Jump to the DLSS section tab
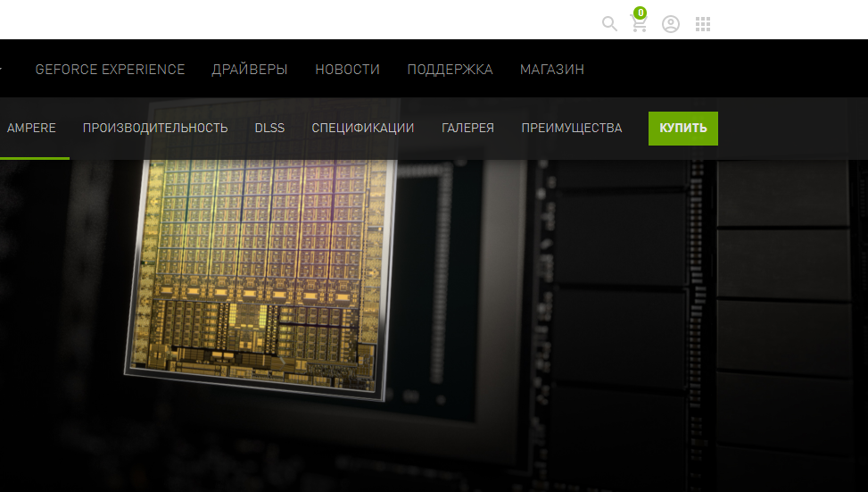The image size is (868, 492). [x=269, y=128]
